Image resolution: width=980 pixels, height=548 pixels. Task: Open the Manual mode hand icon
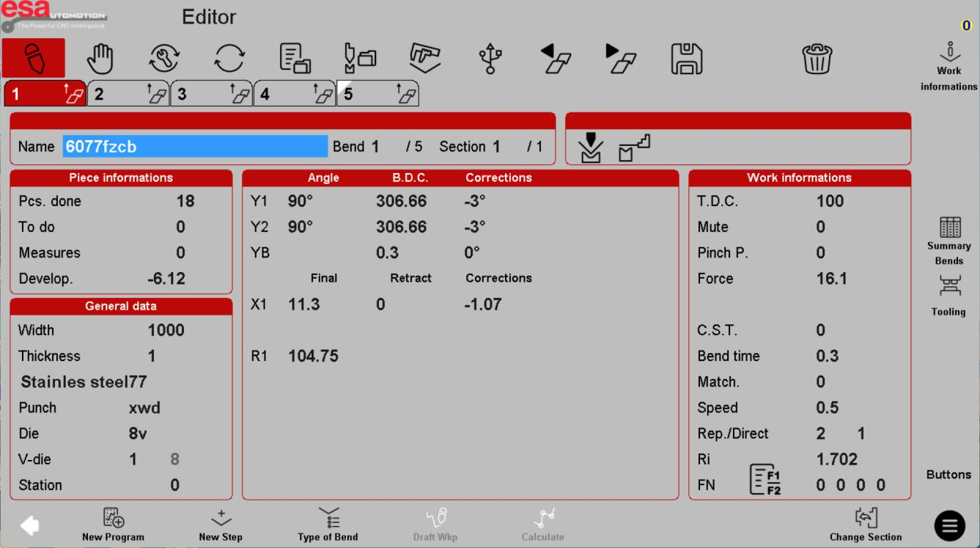(x=100, y=59)
